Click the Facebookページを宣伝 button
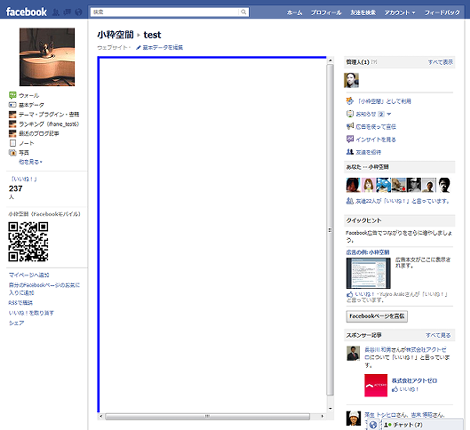The width and height of the screenshot is (470, 430). (377, 316)
